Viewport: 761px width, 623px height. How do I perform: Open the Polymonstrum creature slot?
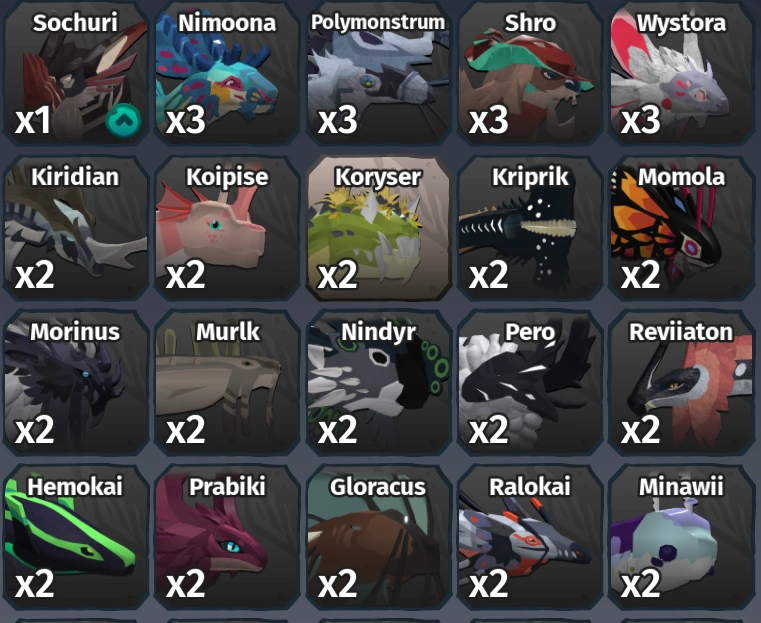(379, 73)
